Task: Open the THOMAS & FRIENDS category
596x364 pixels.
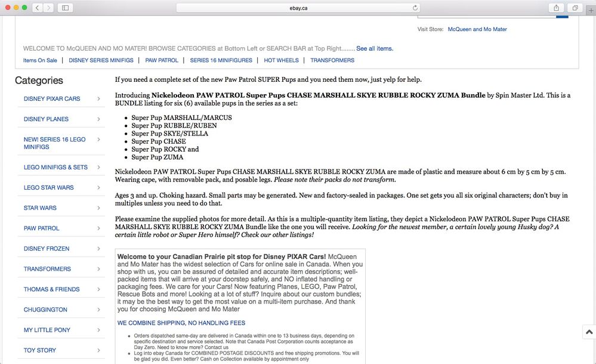Action: point(52,289)
